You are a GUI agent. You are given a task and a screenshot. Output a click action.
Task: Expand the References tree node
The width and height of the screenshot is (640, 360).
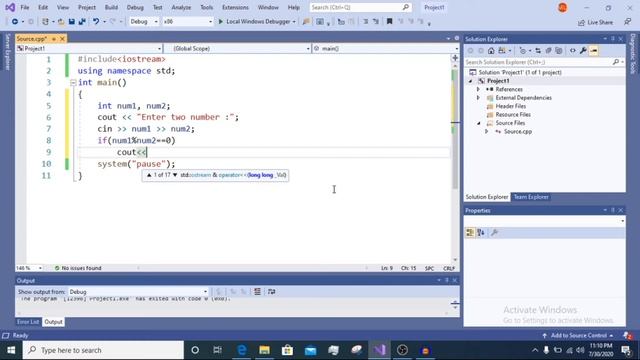tap(478, 89)
